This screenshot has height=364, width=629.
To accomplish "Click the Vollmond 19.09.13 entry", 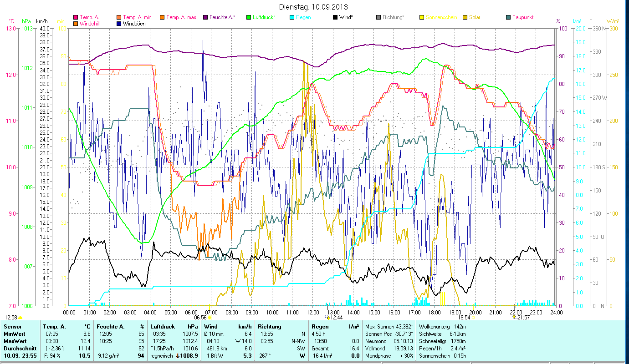I will tap(389, 349).
